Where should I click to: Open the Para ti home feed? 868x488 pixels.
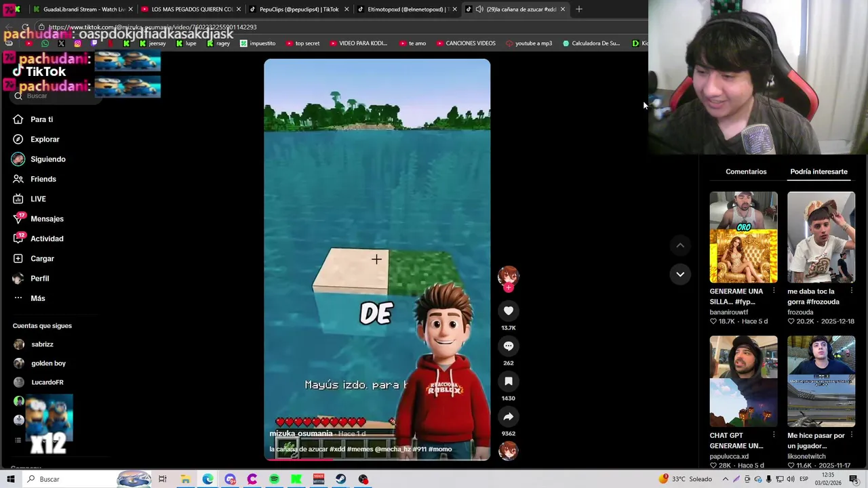point(33,119)
